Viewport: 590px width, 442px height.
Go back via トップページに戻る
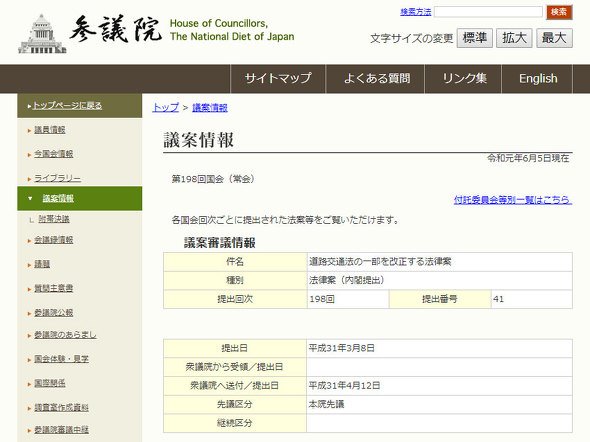pyautogui.click(x=67, y=106)
